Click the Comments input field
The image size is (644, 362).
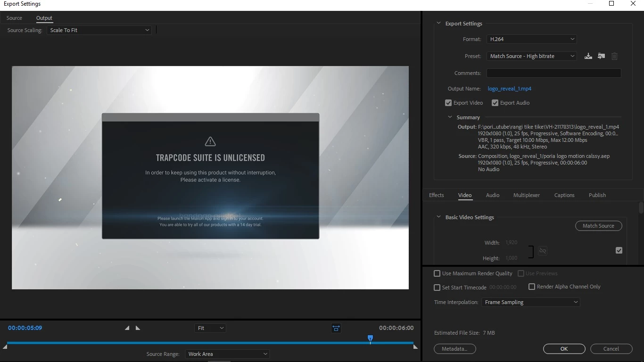tap(553, 73)
